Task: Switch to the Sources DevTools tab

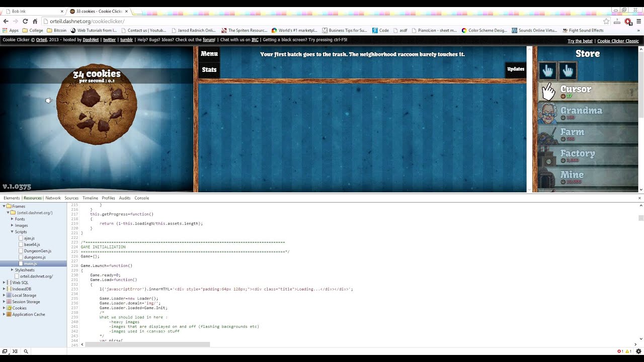Action: click(71, 198)
